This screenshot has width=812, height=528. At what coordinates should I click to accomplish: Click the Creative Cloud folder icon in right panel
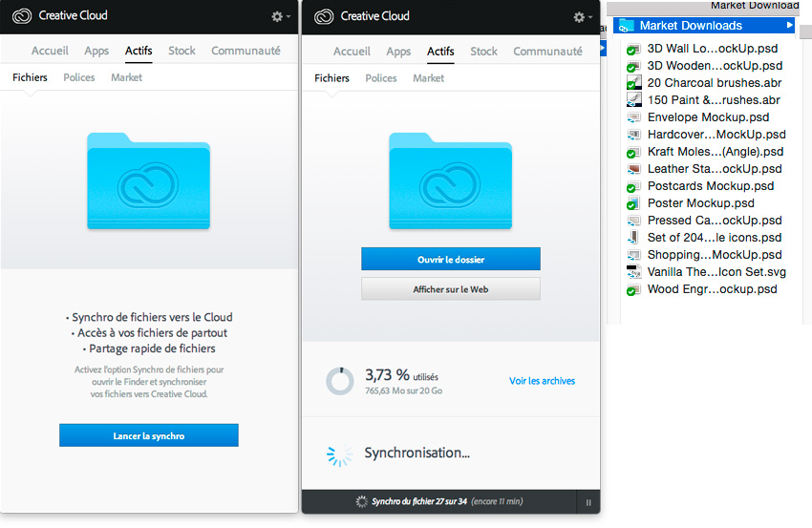pyautogui.click(x=451, y=180)
